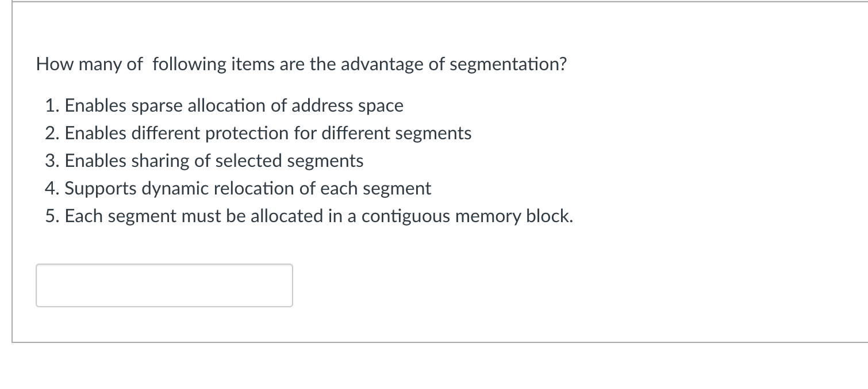Click 'Each segment must be allocated' statement
The width and height of the screenshot is (868, 389).
click(318, 216)
